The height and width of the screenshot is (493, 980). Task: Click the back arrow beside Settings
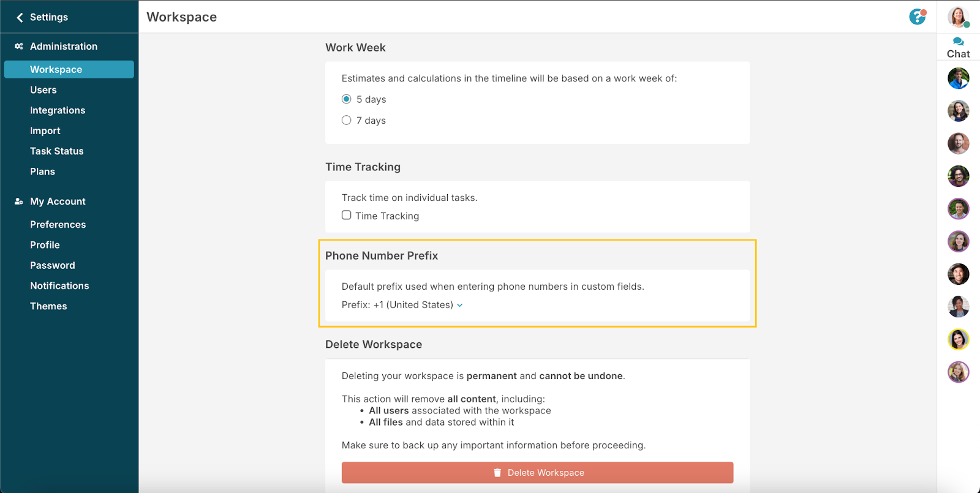(20, 17)
